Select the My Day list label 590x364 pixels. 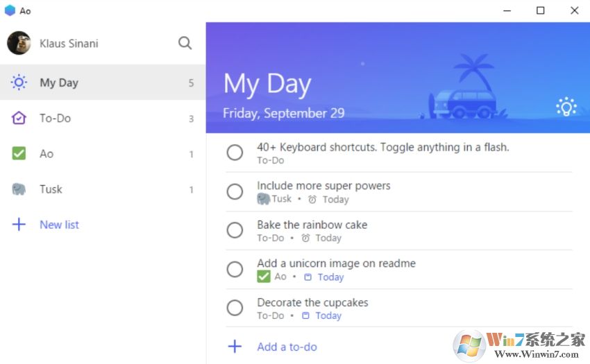click(59, 83)
